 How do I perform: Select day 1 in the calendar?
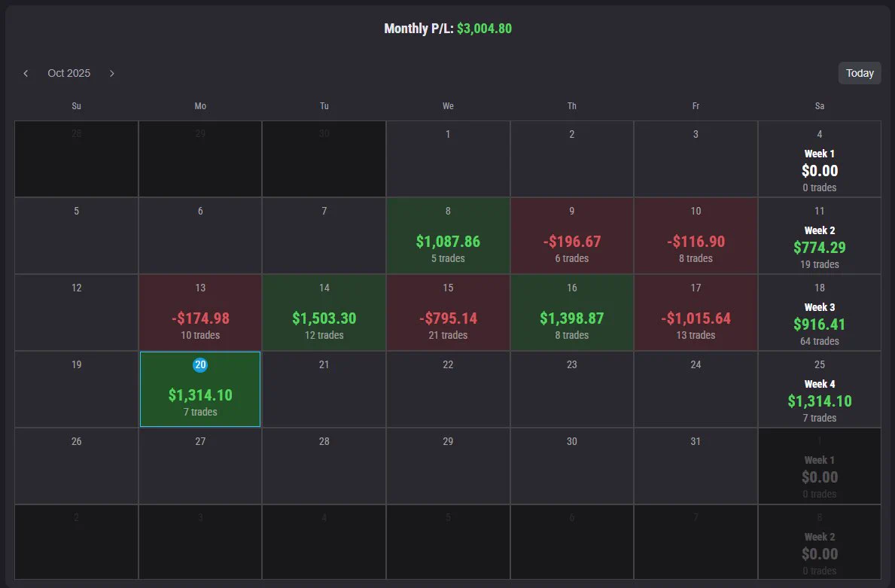click(x=448, y=160)
